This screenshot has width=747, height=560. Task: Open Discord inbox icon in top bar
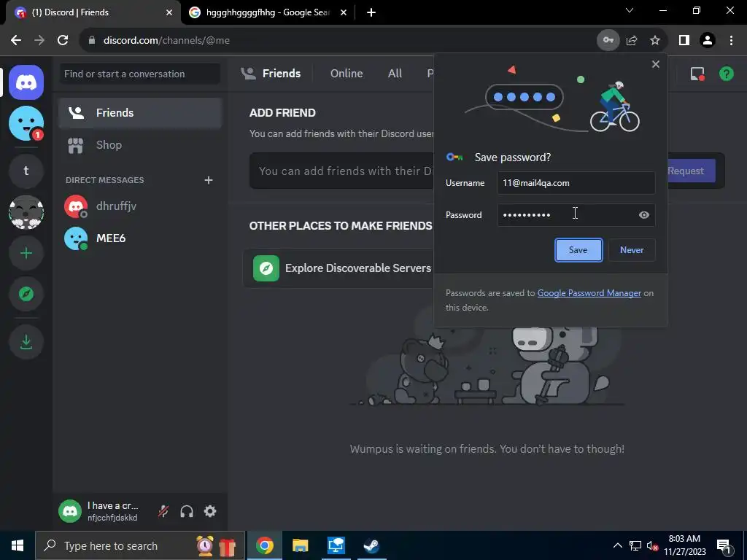697,74
